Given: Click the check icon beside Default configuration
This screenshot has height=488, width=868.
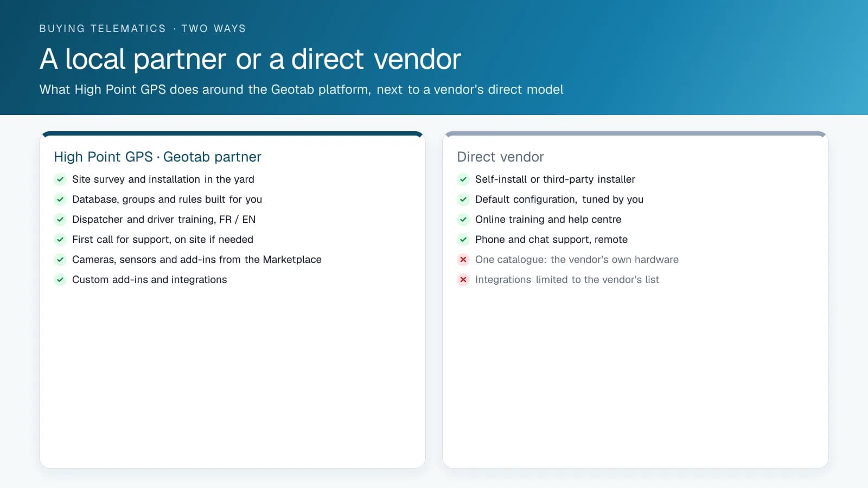Looking at the screenshot, I should 463,200.
